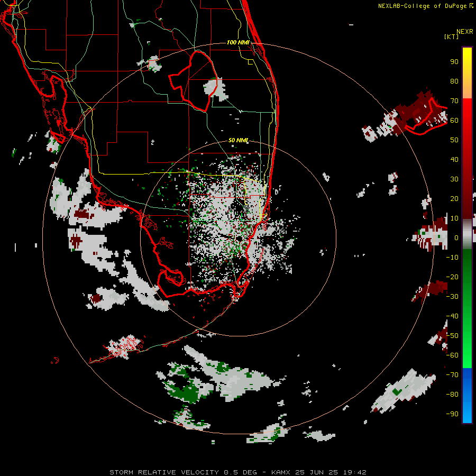476x476 pixels.
Task: Click the -90 value on the velocity scale
Action: point(452,414)
